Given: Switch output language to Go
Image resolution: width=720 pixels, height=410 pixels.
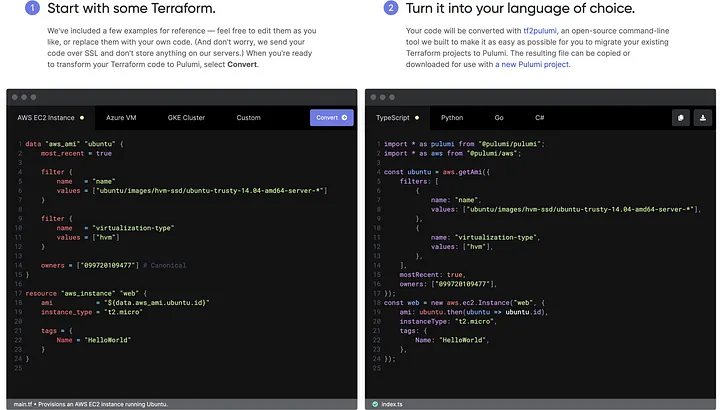Looking at the screenshot, I should click(499, 118).
